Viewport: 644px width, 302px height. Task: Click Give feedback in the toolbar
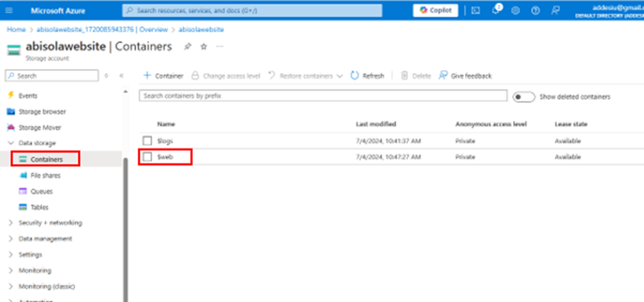[x=465, y=76]
